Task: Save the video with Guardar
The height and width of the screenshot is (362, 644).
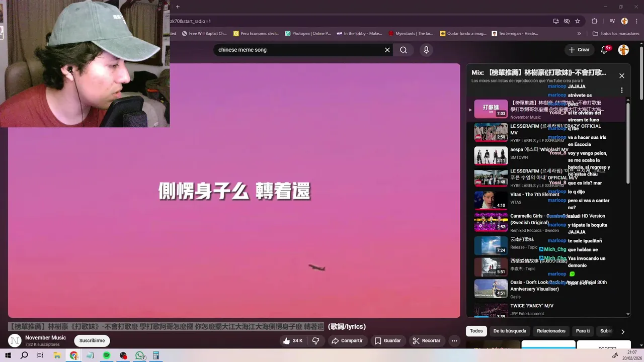Action: [387, 341]
